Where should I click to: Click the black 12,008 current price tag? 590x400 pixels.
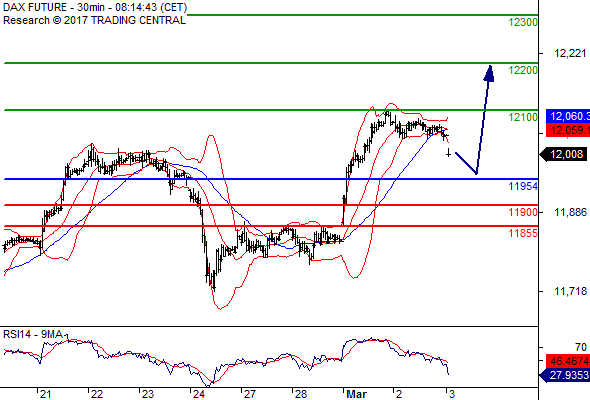(x=563, y=154)
